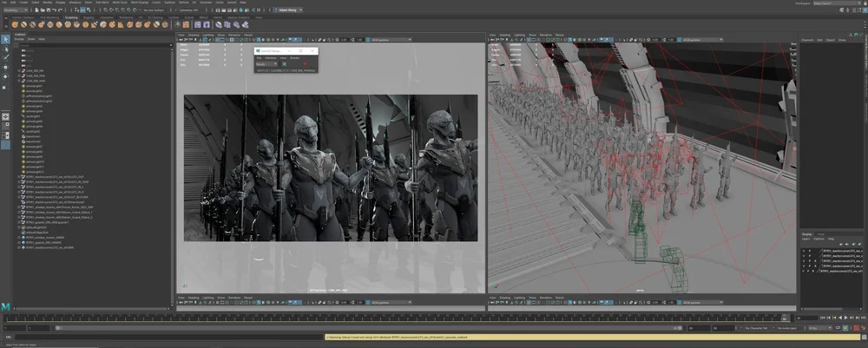The image size is (868, 348).
Task: Click the red stop render button in Arnold window
Action: (305, 64)
